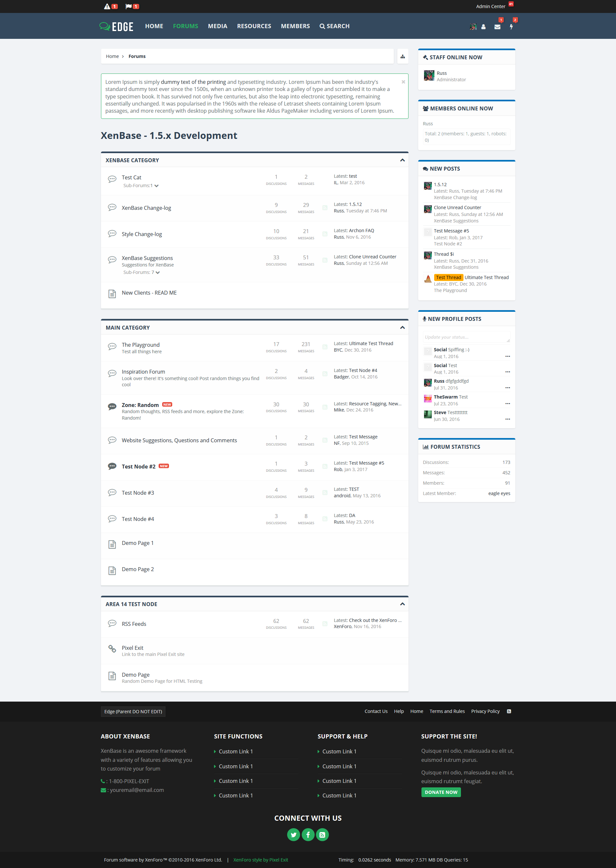Open the MEMBERS navigation tab
The height and width of the screenshot is (868, 616).
[x=295, y=26]
